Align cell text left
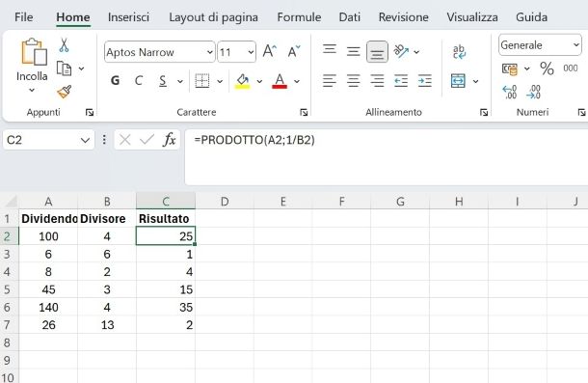The width and height of the screenshot is (588, 383). click(x=330, y=81)
